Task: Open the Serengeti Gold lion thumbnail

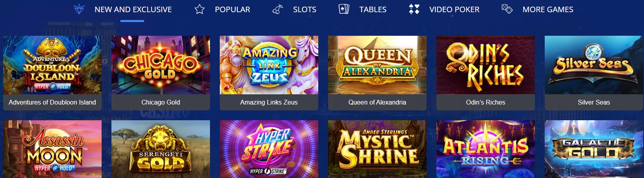Action: [x=161, y=149]
